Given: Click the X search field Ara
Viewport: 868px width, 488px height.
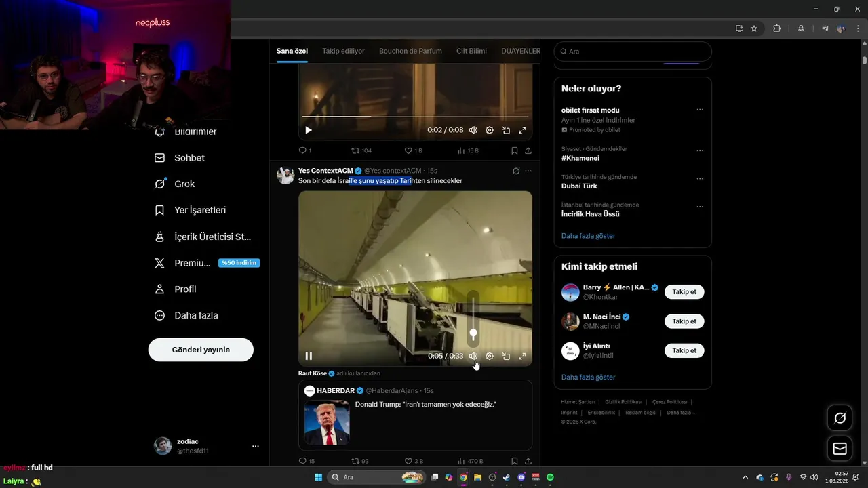Looking at the screenshot, I should pyautogui.click(x=633, y=52).
